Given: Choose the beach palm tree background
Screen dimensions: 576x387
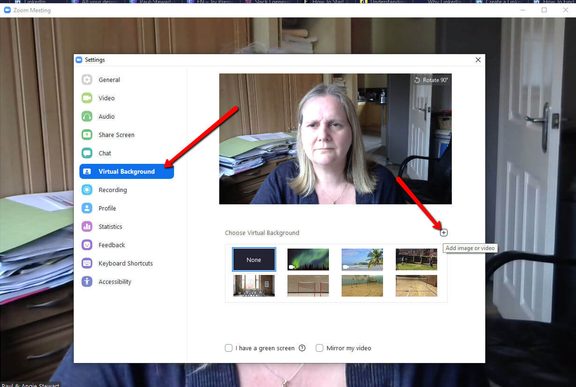Looking at the screenshot, I should point(362,260).
